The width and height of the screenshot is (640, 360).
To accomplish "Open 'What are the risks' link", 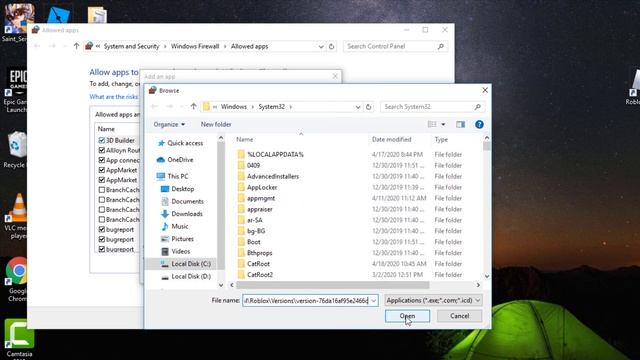I will click(114, 97).
